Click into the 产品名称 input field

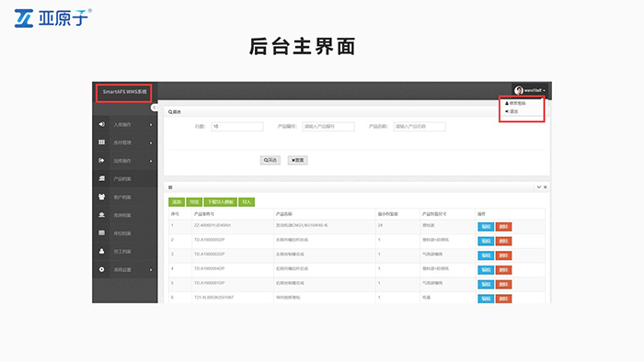(420, 127)
